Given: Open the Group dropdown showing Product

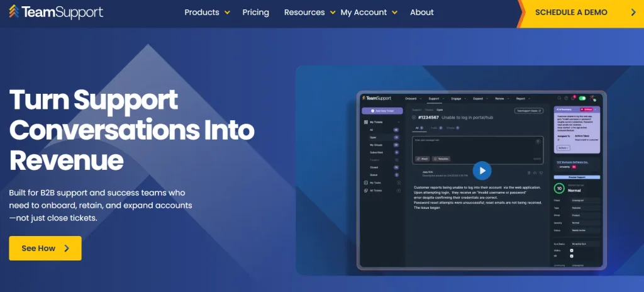Looking at the screenshot, I should pyautogui.click(x=586, y=215).
